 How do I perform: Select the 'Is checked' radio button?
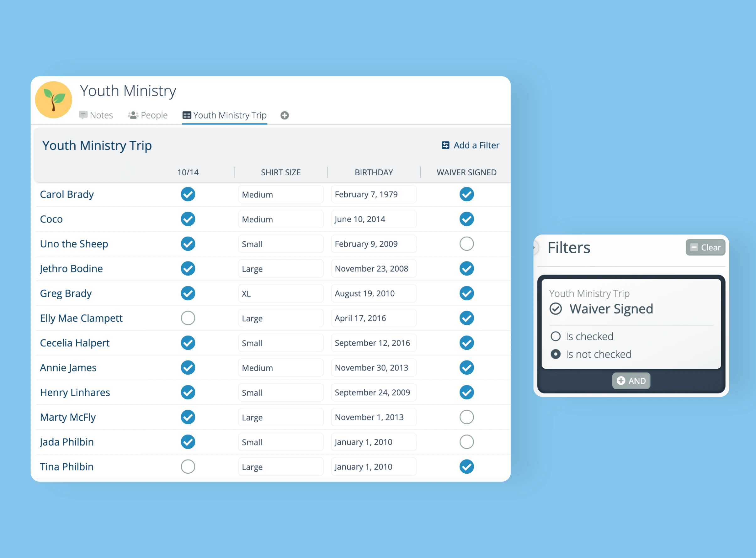tap(556, 336)
